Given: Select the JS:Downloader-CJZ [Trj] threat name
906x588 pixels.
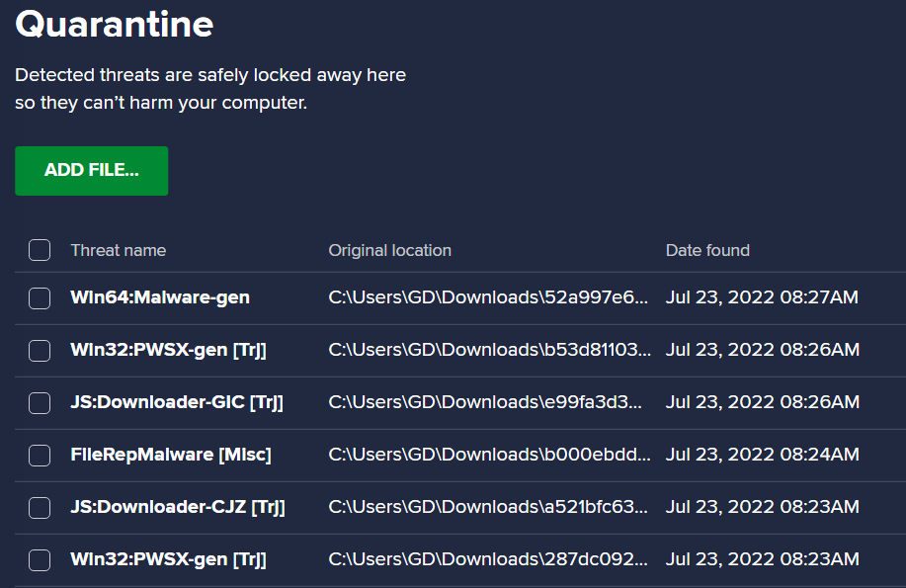Looking at the screenshot, I should pos(178,507).
